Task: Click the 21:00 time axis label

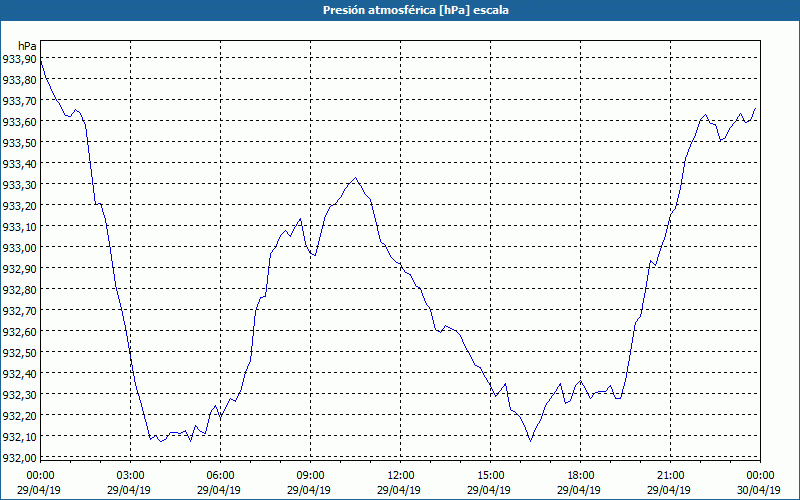Action: pyautogui.click(x=670, y=476)
